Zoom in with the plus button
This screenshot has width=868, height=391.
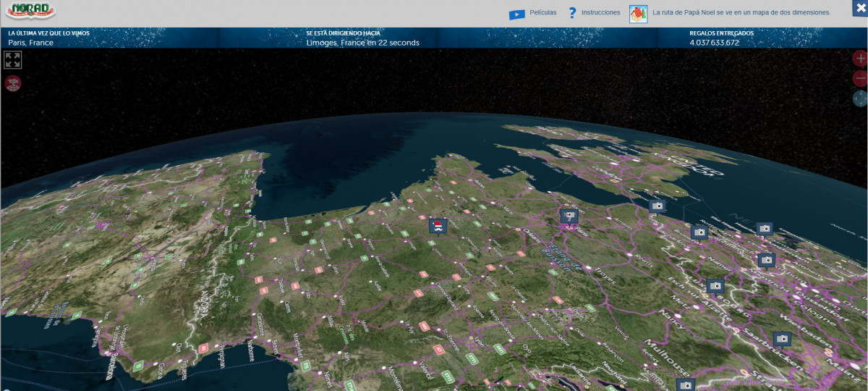click(860, 59)
